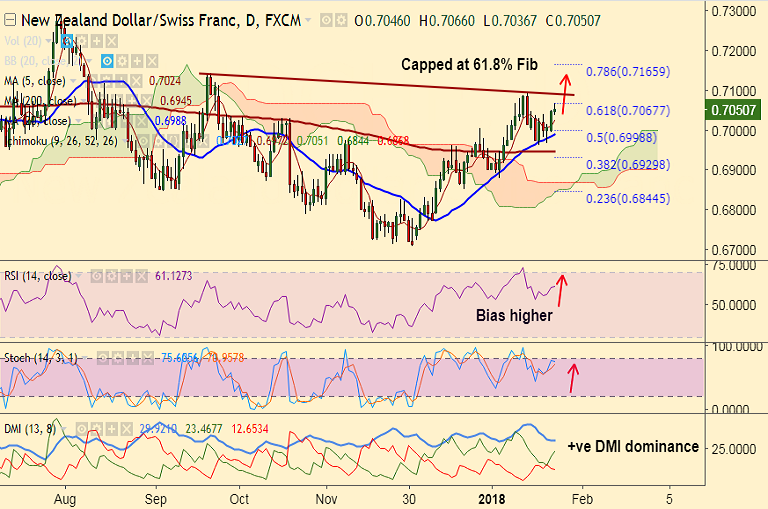Toggle visibility of the Ichimoku indicator
768x509 pixels.
coord(143,141)
